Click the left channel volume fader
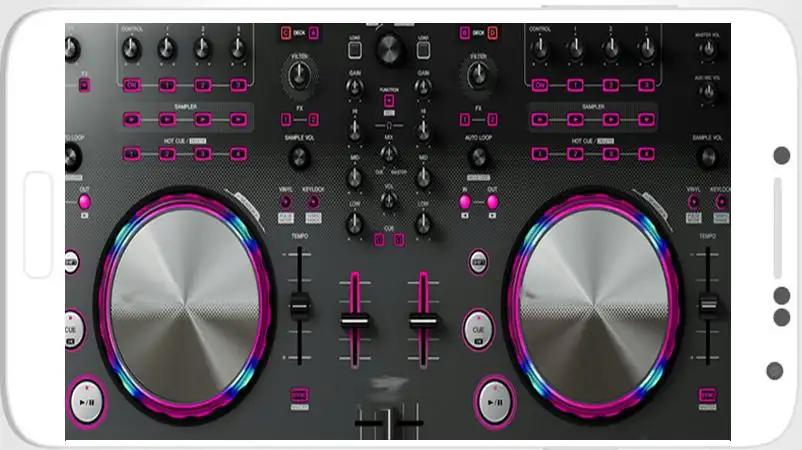This screenshot has height=450, width=802. [x=355, y=321]
